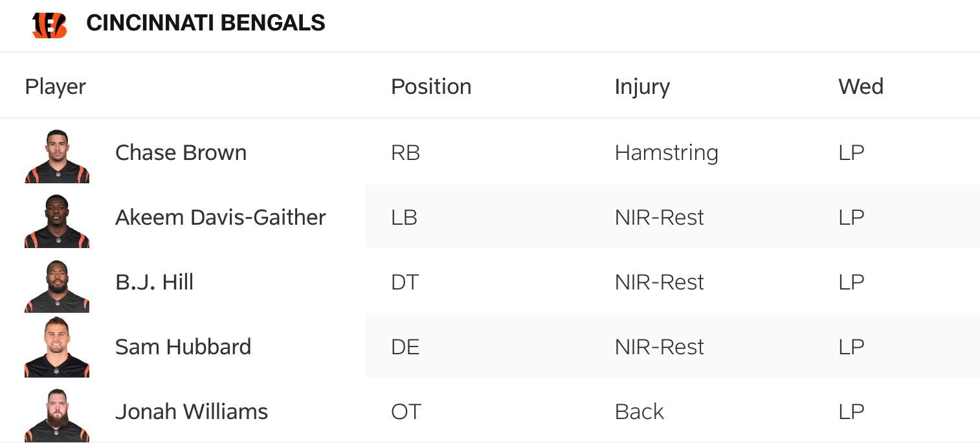The height and width of the screenshot is (443, 980).
Task: Click the Cincinnati Bengals team heading
Action: coord(205,23)
